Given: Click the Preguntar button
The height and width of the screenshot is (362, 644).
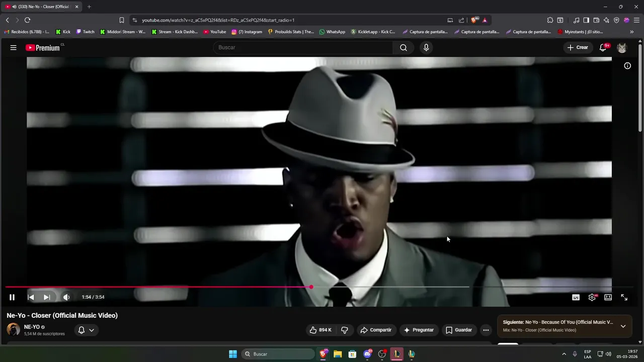Looking at the screenshot, I should click(419, 330).
